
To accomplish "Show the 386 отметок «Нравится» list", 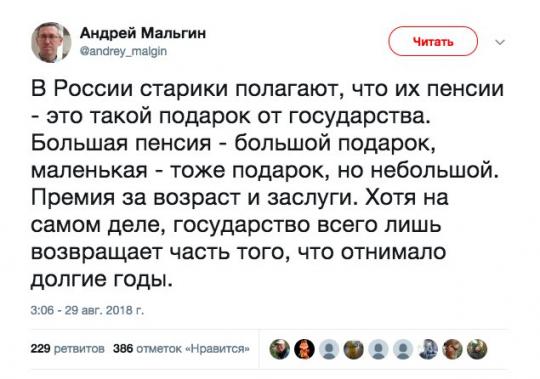I will click(x=181, y=348).
